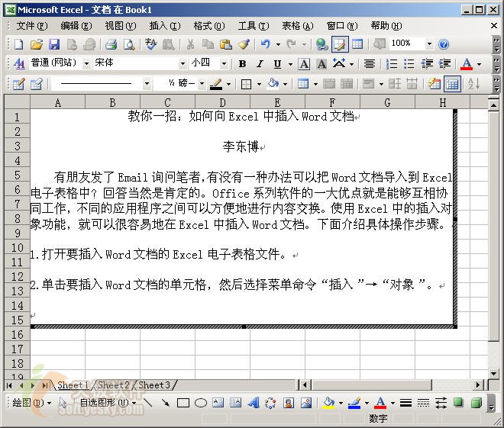Apply yellow Fill Color bucket
The height and width of the screenshot is (428, 504).
click(328, 403)
